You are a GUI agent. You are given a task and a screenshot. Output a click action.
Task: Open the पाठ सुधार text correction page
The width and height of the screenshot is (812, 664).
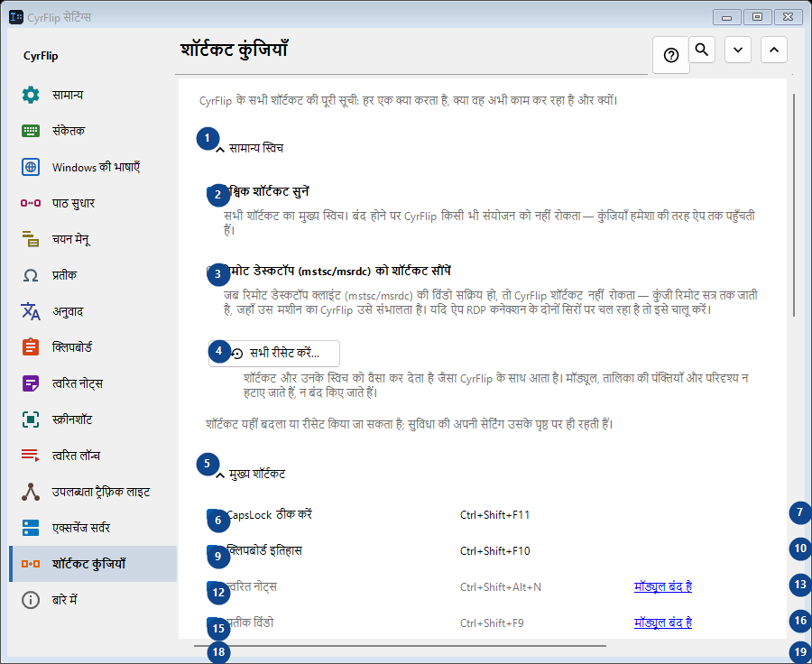pos(93,203)
